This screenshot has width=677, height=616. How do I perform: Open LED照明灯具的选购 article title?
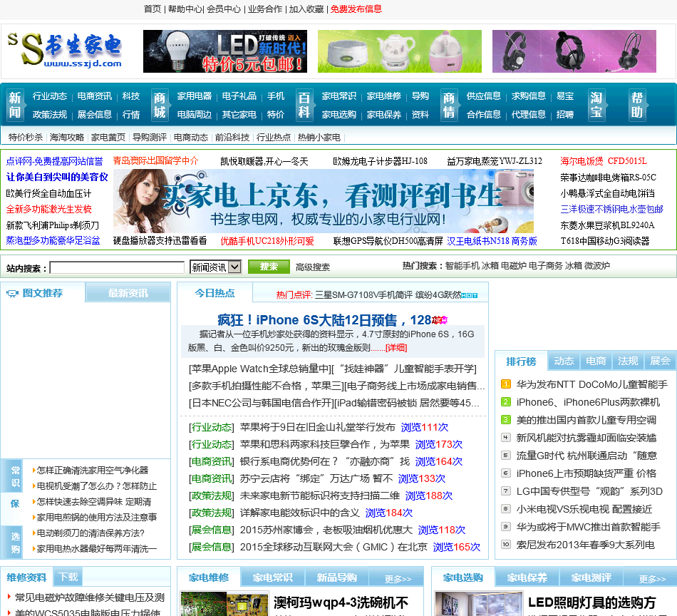(592, 602)
